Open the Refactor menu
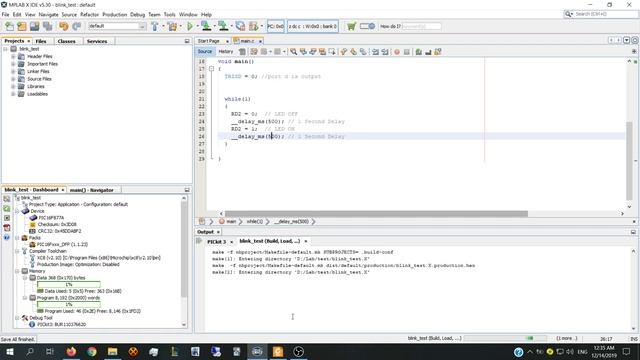The image size is (640, 360). (x=89, y=14)
